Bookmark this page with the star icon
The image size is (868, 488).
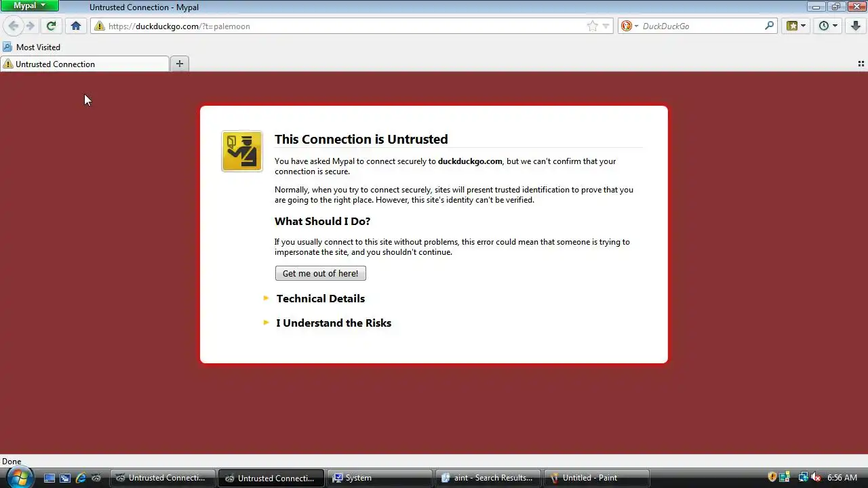pos(593,26)
